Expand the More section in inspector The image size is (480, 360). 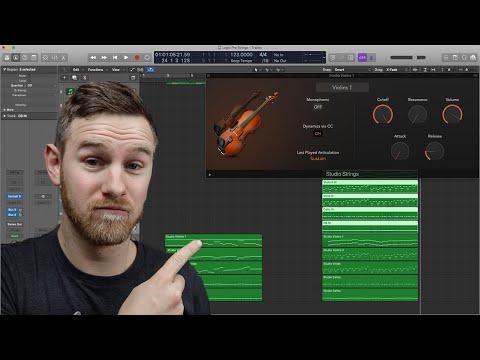[5, 109]
